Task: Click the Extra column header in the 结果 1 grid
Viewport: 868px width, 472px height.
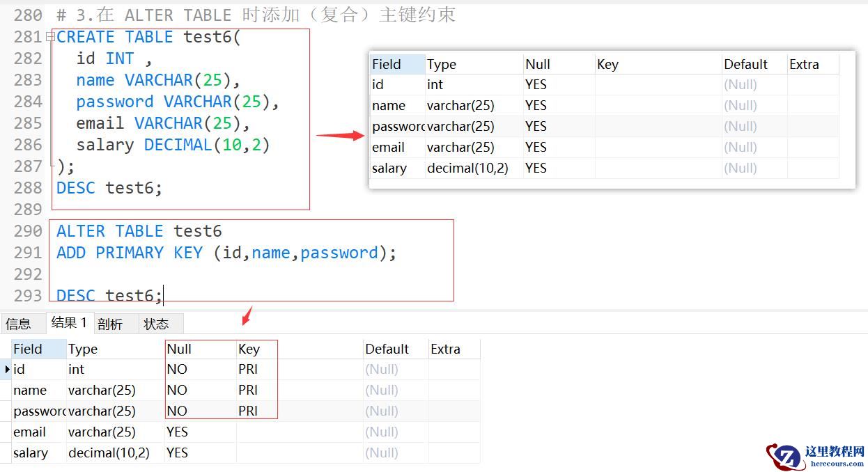Action: click(x=454, y=349)
